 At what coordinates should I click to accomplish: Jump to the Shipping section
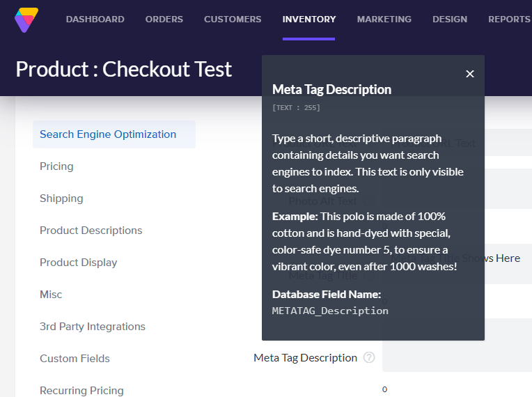[x=61, y=198]
